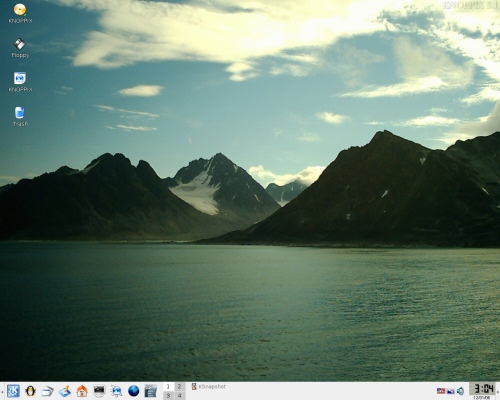Screen dimensions: 500x400
Task: Launch the Konsole terminal icon
Action: pos(99,391)
